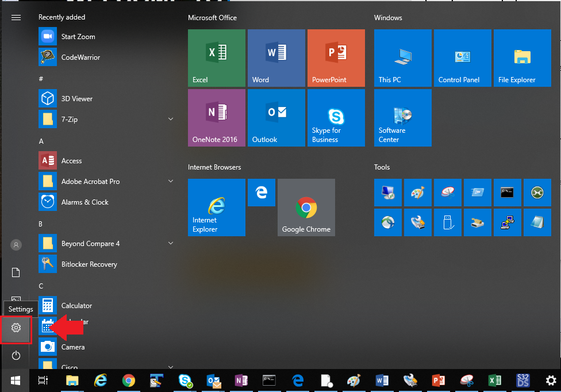
Task: Launch the Internet Explorer tile
Action: pos(217,207)
